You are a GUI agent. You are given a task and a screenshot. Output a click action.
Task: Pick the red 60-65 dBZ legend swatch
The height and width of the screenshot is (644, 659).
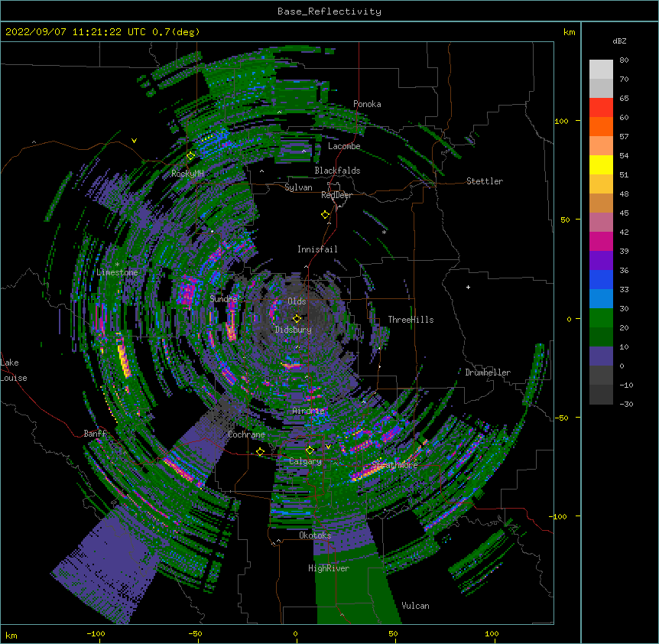tap(601, 108)
